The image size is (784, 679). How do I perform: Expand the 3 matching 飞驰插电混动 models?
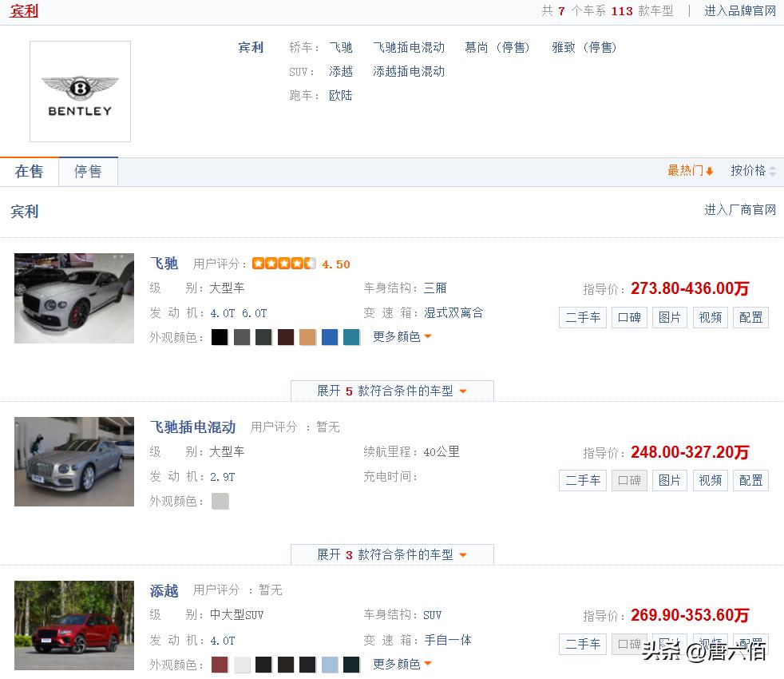[391, 554]
